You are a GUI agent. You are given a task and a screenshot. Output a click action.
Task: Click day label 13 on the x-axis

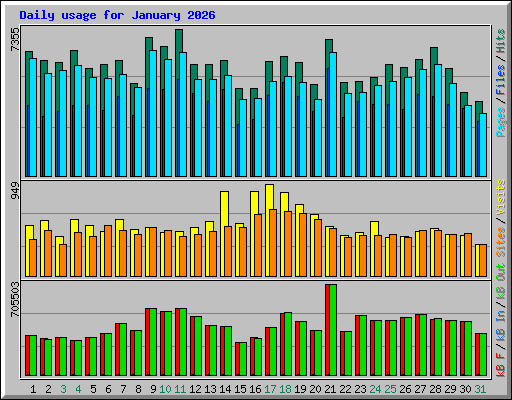pos(210,389)
